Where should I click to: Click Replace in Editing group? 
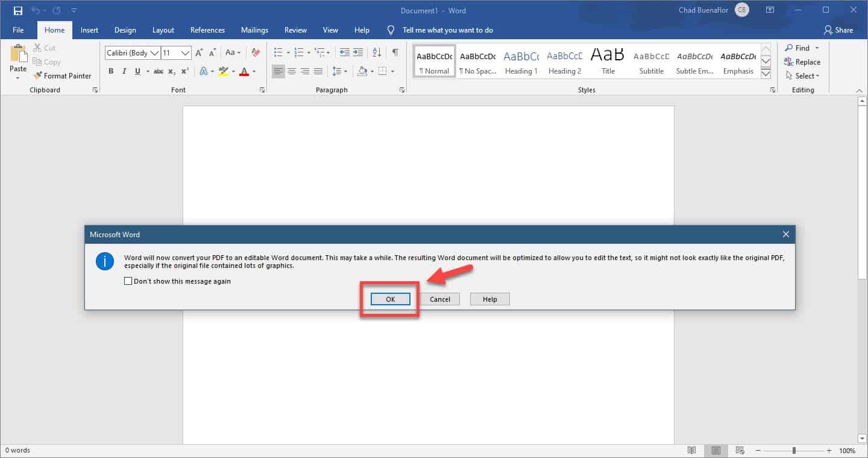802,62
